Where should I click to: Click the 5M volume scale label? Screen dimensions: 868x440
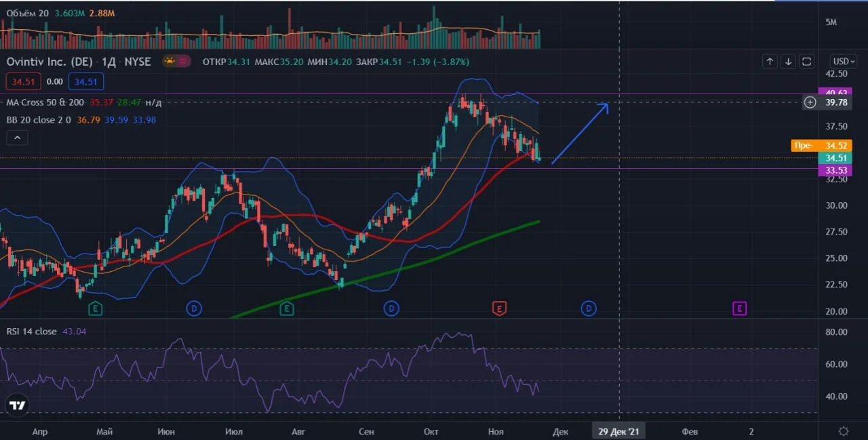(x=831, y=22)
